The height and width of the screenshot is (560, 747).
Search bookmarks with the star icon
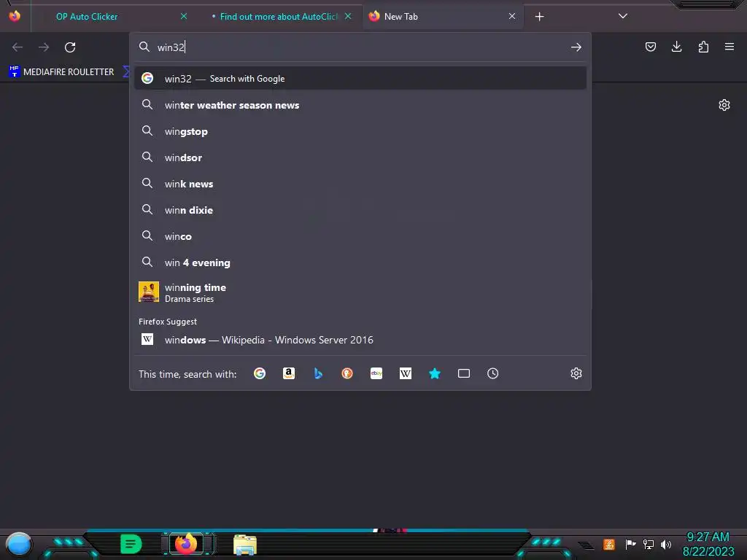point(435,374)
